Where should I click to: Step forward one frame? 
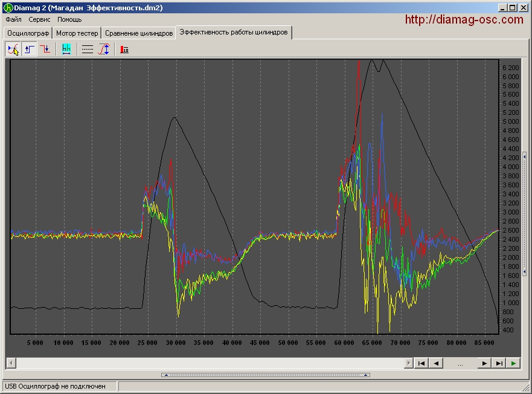484,363
